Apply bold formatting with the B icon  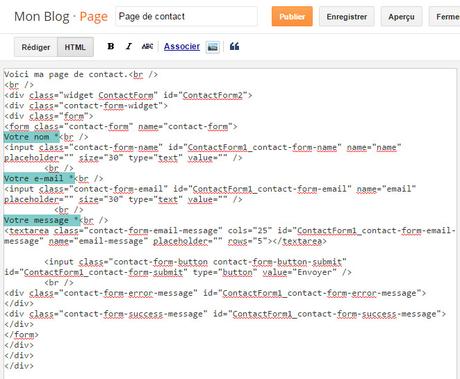(x=111, y=47)
